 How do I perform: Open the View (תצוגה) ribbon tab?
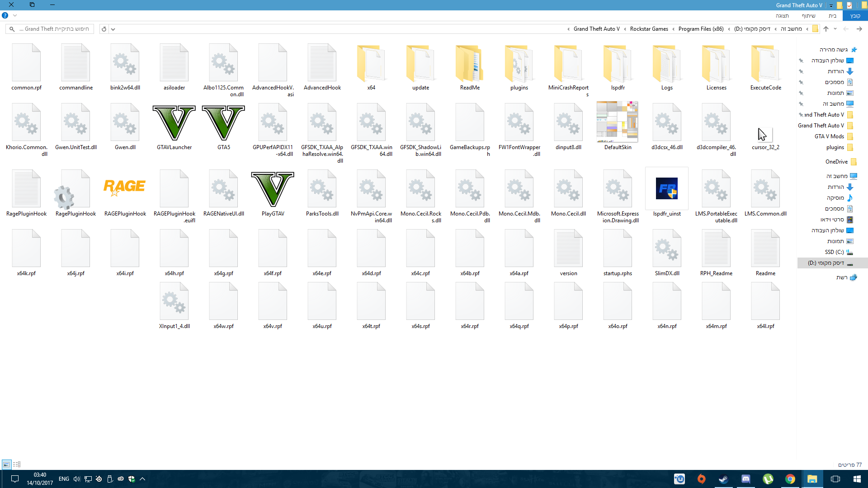[782, 16]
